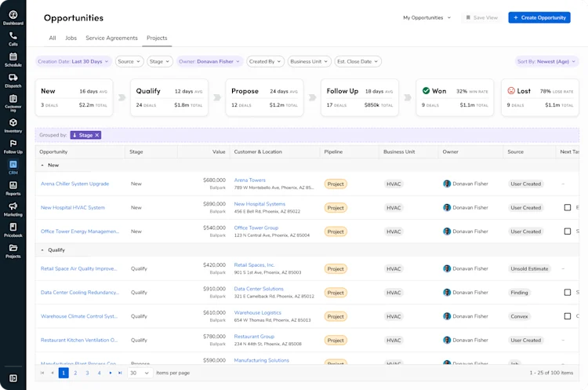
Task: Tick task checkbox in Data Center Cooling row
Action: 568,292
